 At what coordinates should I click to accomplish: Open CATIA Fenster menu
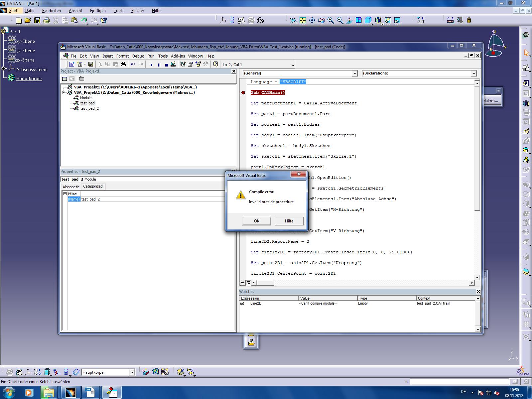pyautogui.click(x=138, y=11)
